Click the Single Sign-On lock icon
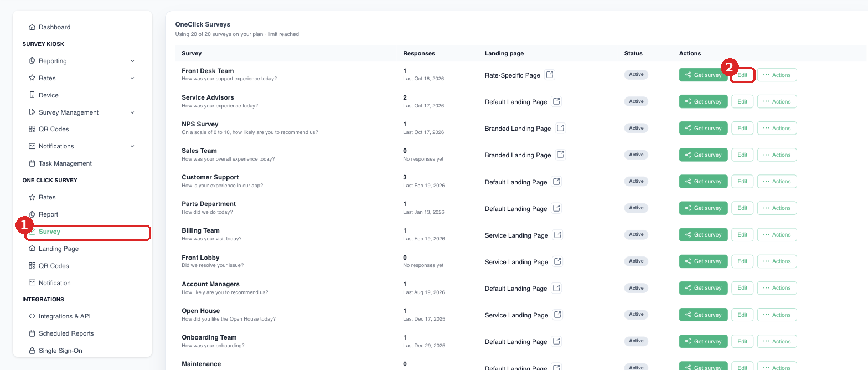 (x=32, y=351)
